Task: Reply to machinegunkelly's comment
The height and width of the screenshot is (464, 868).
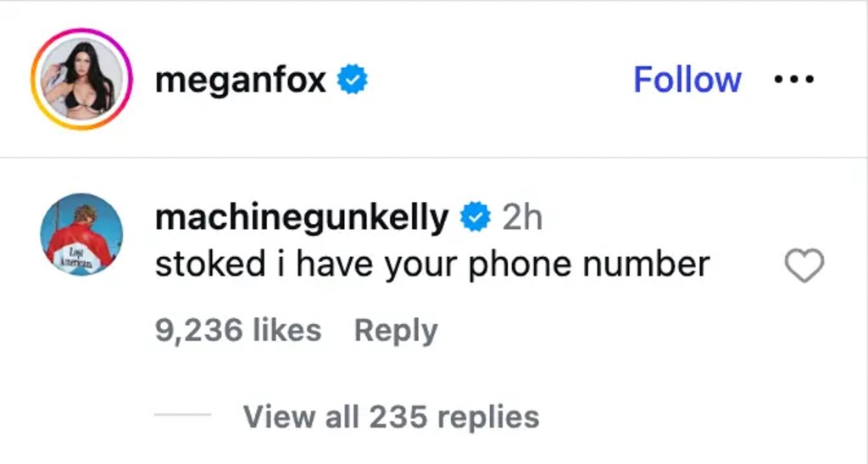Action: pos(396,331)
